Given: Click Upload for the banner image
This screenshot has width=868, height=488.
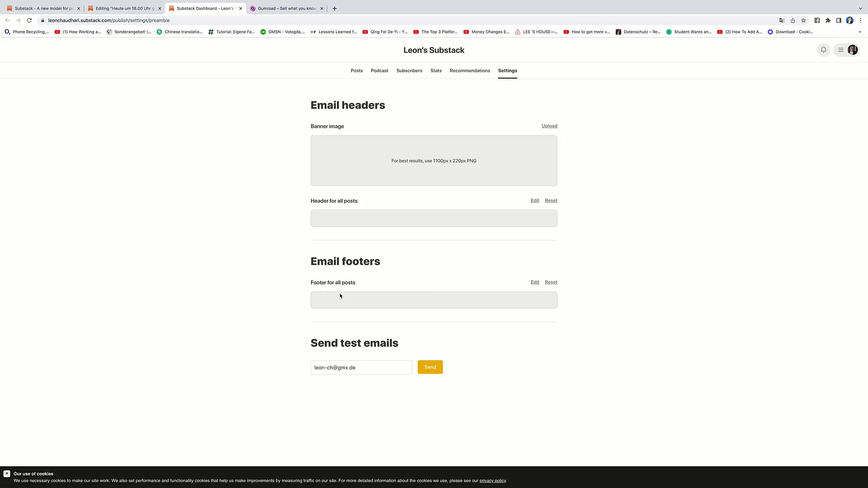Looking at the screenshot, I should pyautogui.click(x=549, y=126).
